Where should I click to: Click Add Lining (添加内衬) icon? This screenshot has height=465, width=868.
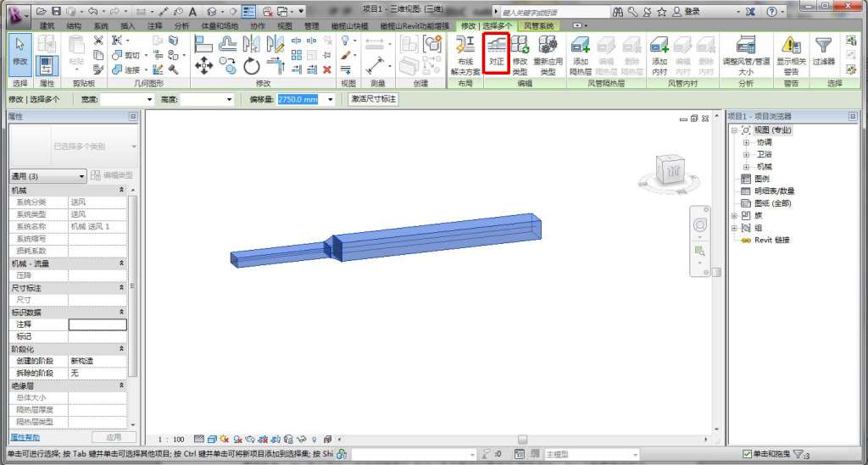click(659, 55)
